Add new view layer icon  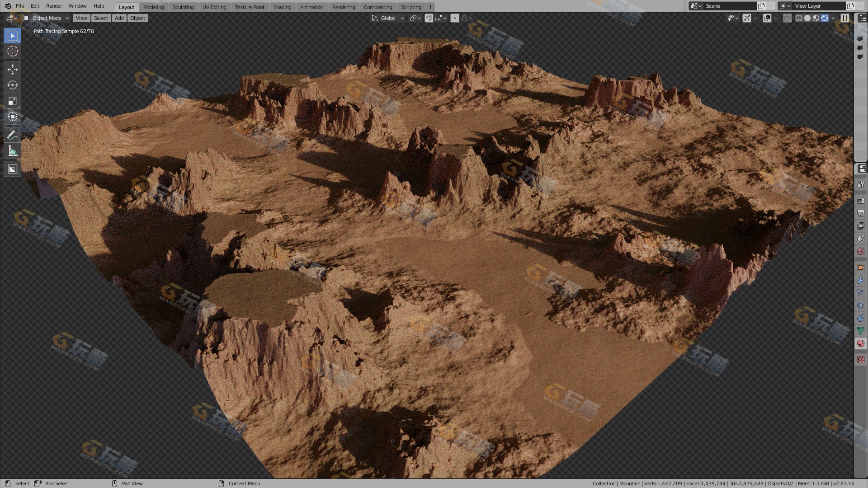click(850, 6)
